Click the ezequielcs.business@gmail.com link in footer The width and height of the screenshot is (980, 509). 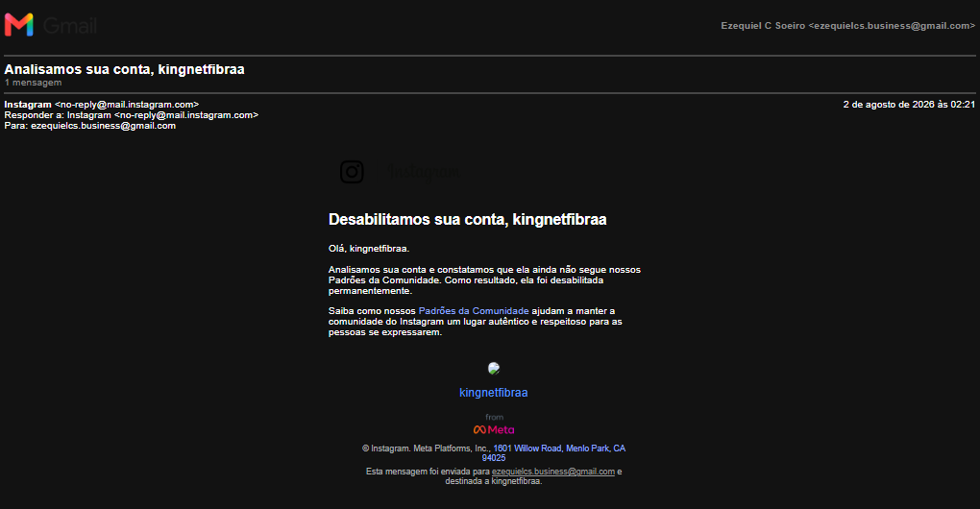pyautogui.click(x=553, y=472)
